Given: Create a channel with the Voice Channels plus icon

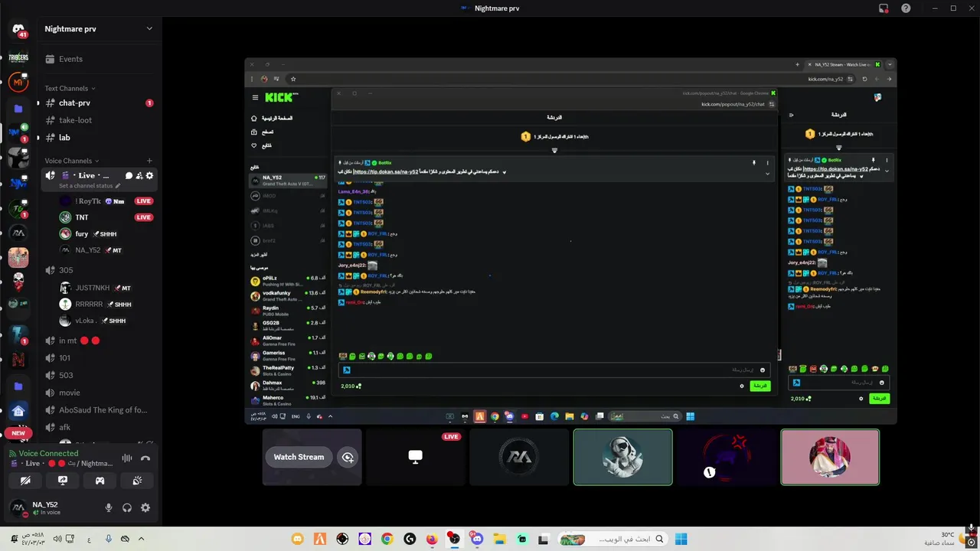Looking at the screenshot, I should pos(149,161).
